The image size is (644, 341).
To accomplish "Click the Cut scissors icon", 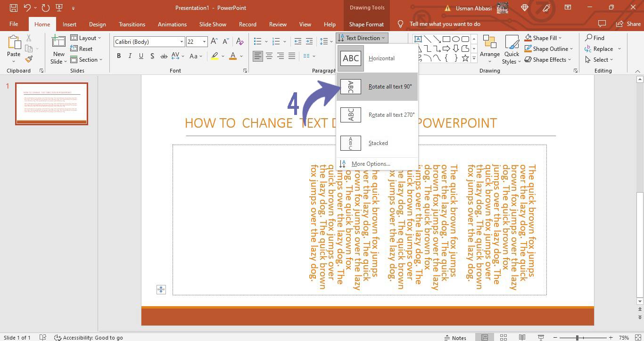I will pyautogui.click(x=29, y=38).
